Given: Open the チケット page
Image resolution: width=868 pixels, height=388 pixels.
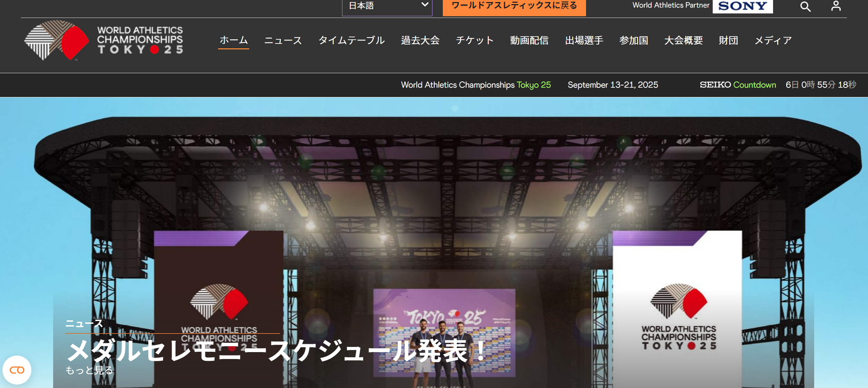Looking at the screenshot, I should (475, 40).
